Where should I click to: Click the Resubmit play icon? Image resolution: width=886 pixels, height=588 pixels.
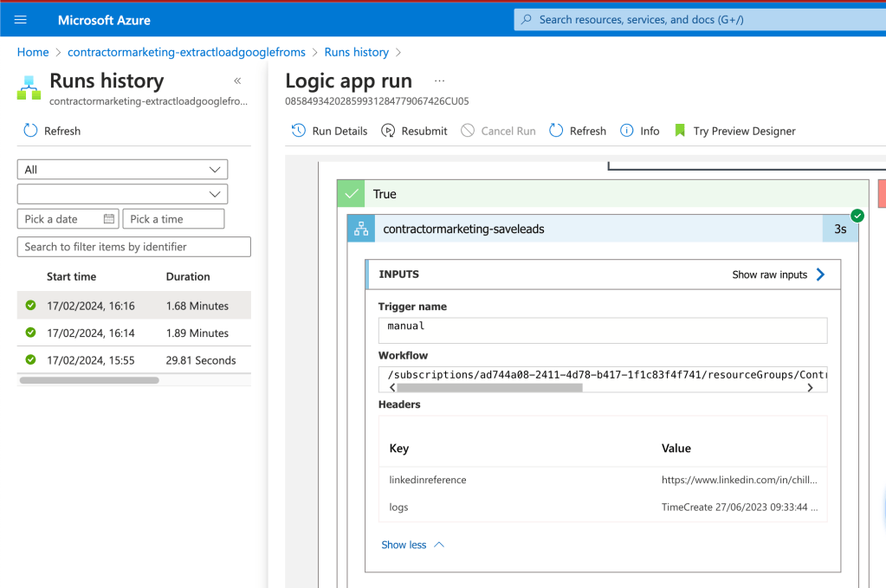[x=388, y=131]
